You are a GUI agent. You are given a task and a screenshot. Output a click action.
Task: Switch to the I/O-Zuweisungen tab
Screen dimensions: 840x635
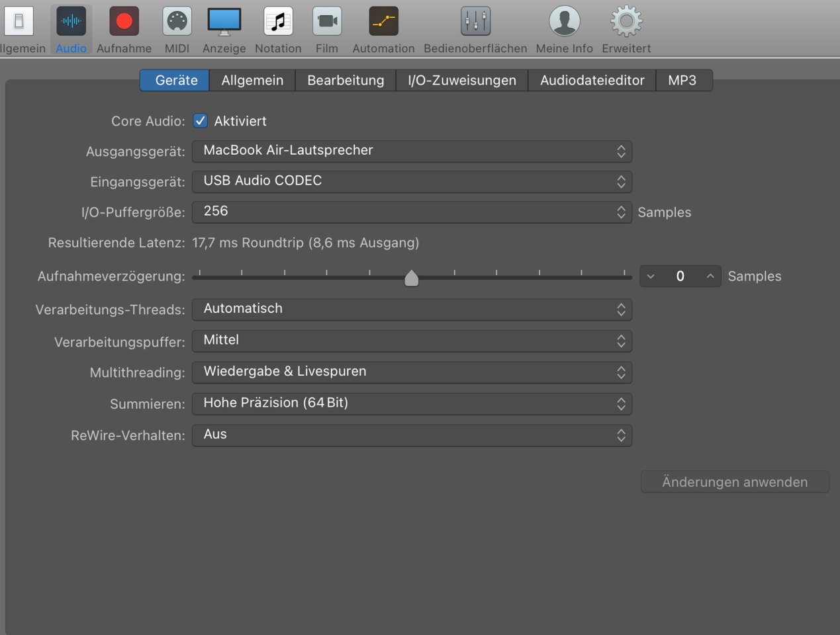pyautogui.click(x=461, y=80)
